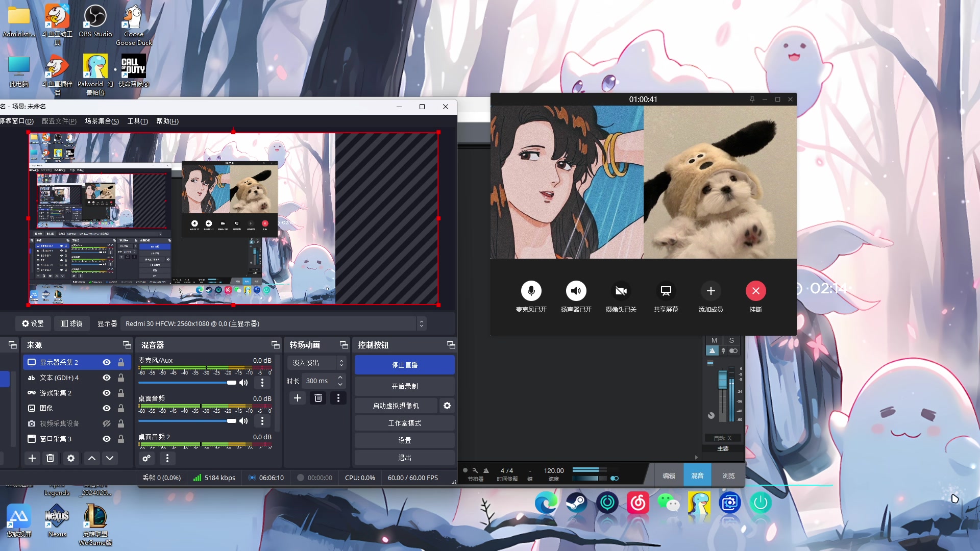Unlock the 显示器采集 2 source
This screenshot has height=551, width=980.
[x=121, y=362]
